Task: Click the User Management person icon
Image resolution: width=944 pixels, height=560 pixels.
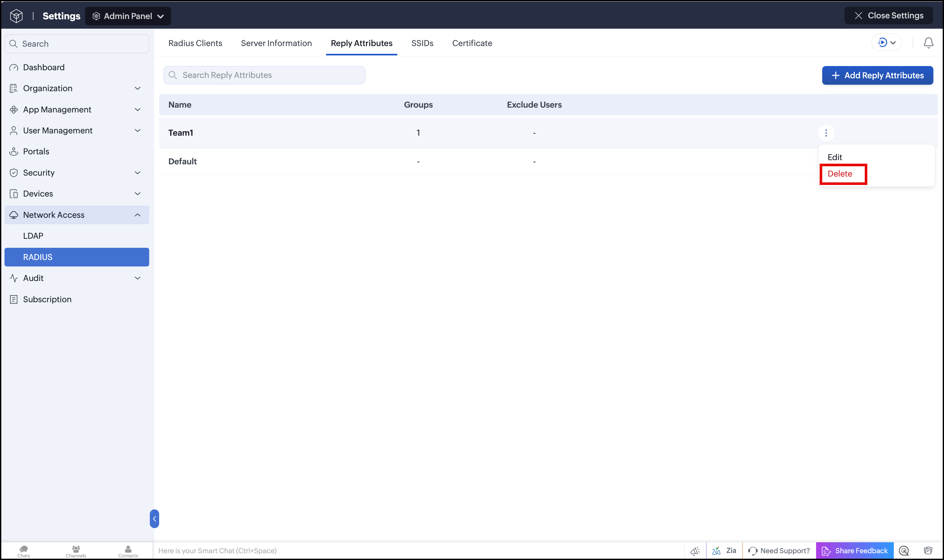Action: pos(14,130)
